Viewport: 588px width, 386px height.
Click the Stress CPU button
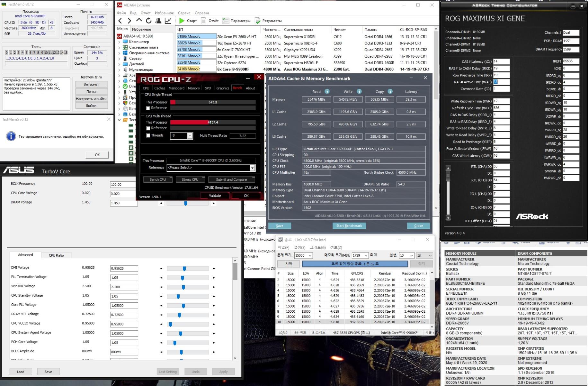pyautogui.click(x=190, y=179)
